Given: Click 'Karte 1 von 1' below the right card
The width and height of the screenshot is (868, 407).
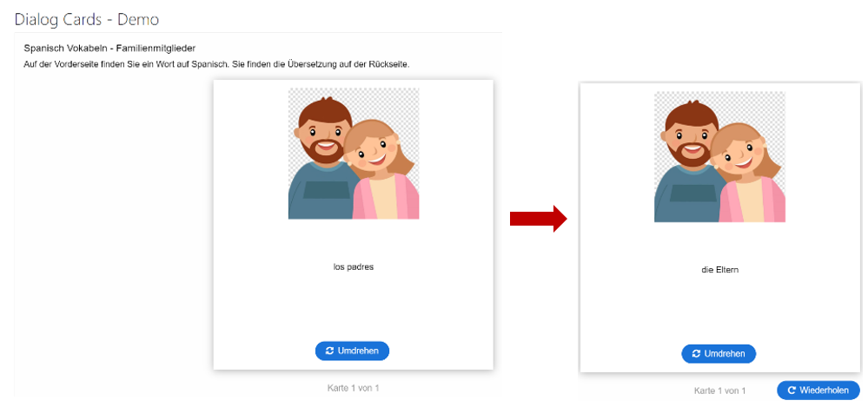Looking at the screenshot, I should tap(719, 391).
